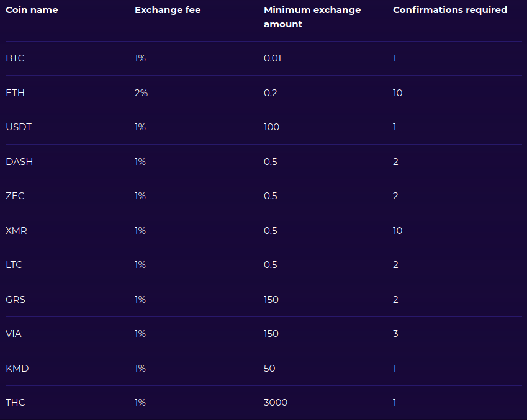
Task: Select BTC minimum amount 0.01
Action: click(273, 58)
